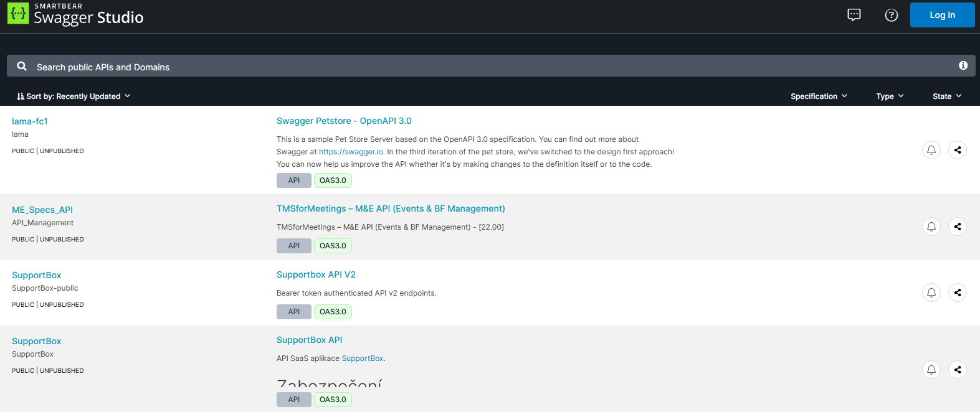Open TMSforMeetings M&E API title link

tap(391, 208)
